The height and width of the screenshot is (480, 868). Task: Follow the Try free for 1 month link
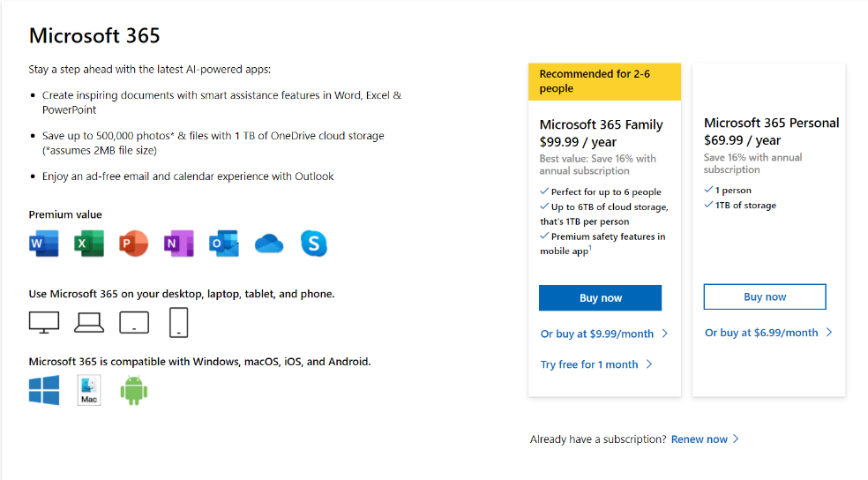[x=596, y=364]
